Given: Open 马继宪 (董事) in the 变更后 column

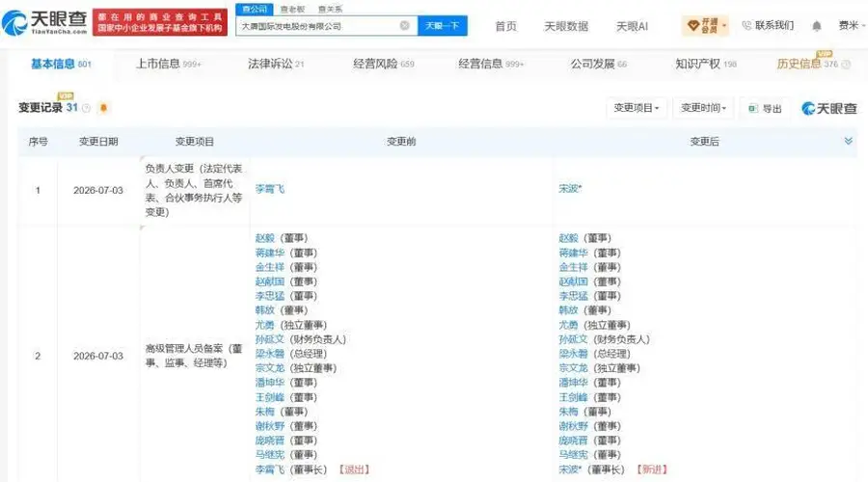Looking at the screenshot, I should pos(573,455).
